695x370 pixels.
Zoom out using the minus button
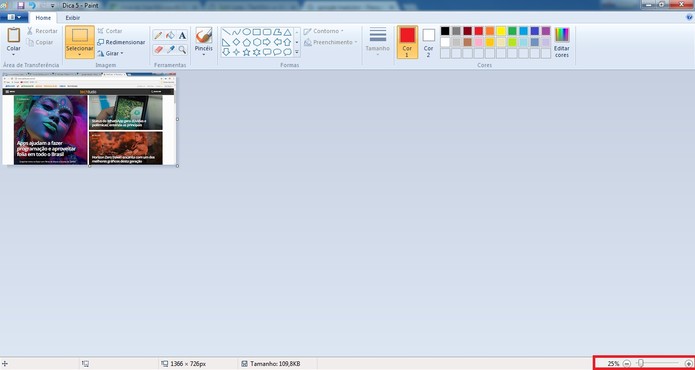click(x=626, y=363)
